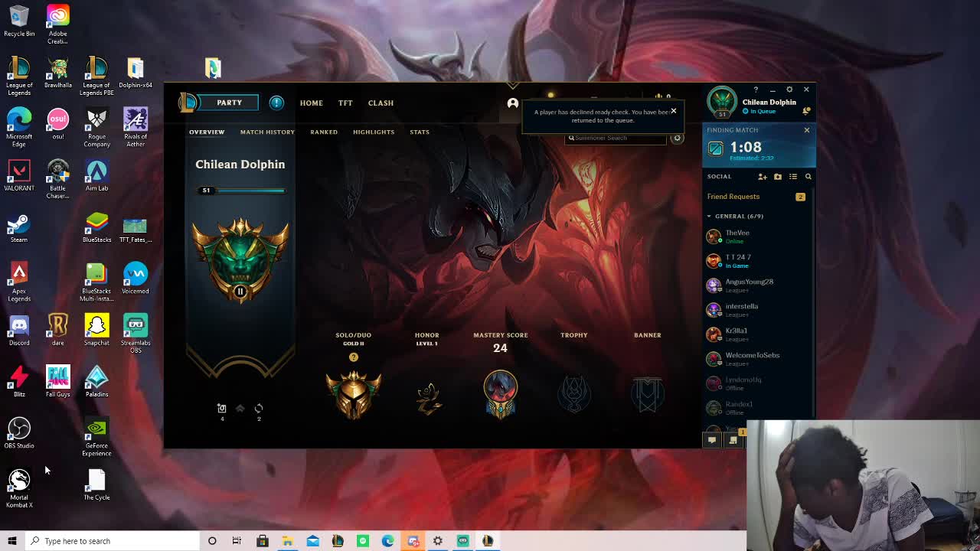Click the Solo/Duo Gold II rank emblem

[x=353, y=394]
